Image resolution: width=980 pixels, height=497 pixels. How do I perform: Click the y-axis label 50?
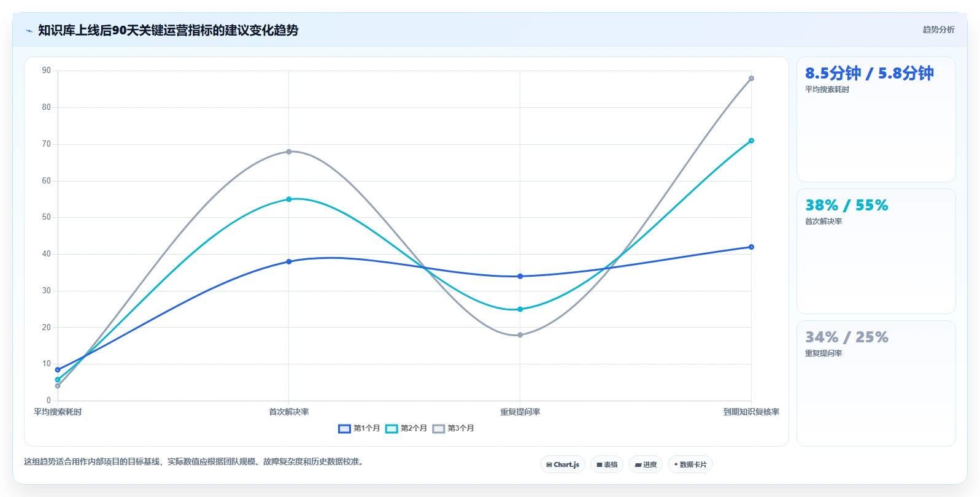pyautogui.click(x=47, y=217)
